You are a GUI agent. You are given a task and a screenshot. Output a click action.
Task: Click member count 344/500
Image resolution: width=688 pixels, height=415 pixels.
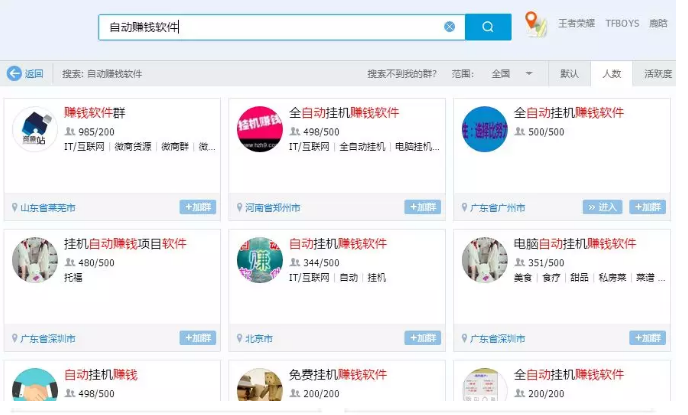point(321,263)
